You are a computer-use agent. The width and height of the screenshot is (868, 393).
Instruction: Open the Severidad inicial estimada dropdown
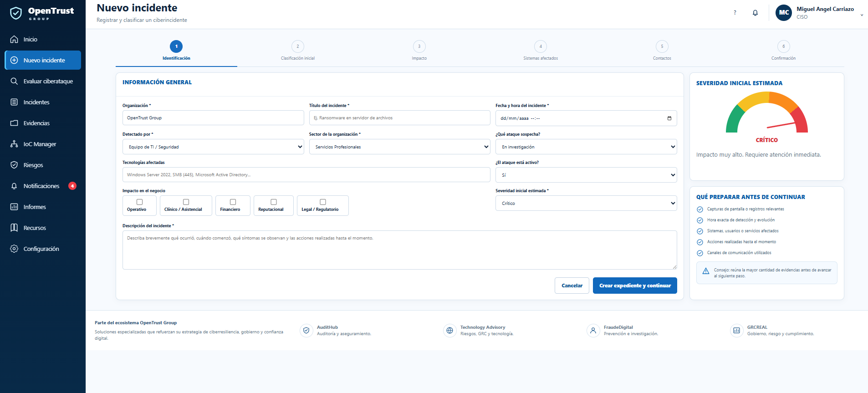(x=586, y=203)
